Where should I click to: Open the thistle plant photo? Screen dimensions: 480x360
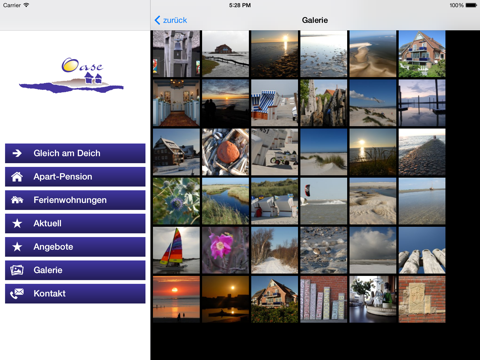(176, 201)
